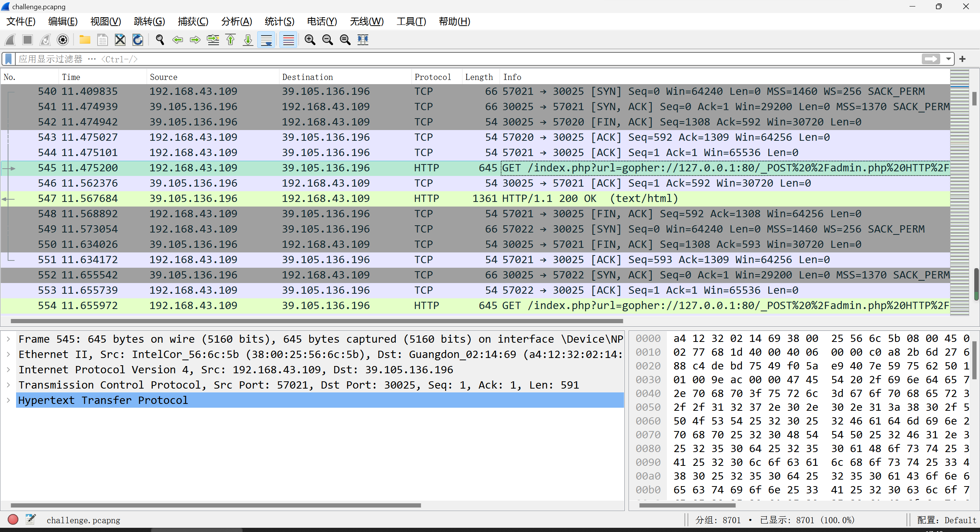The image size is (980, 532).
Task: Click packet list horizontal scrollbar
Action: (x=317, y=321)
